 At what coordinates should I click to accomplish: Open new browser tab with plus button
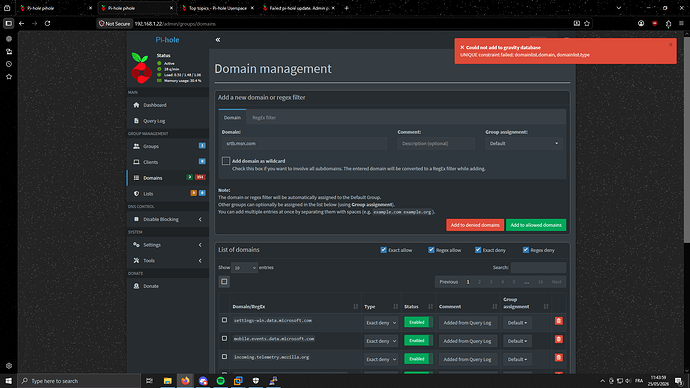pyautogui.click(x=346, y=8)
